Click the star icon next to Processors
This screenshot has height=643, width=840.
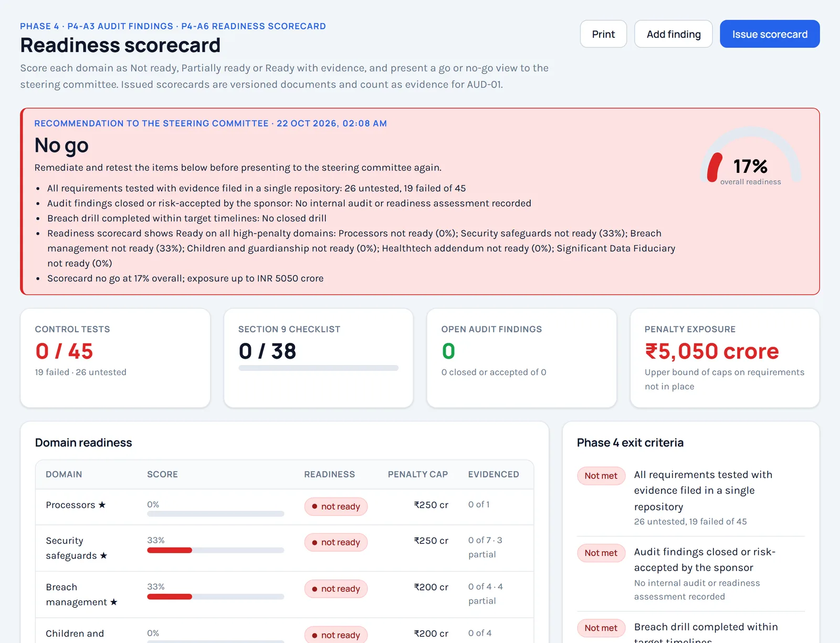coord(102,505)
